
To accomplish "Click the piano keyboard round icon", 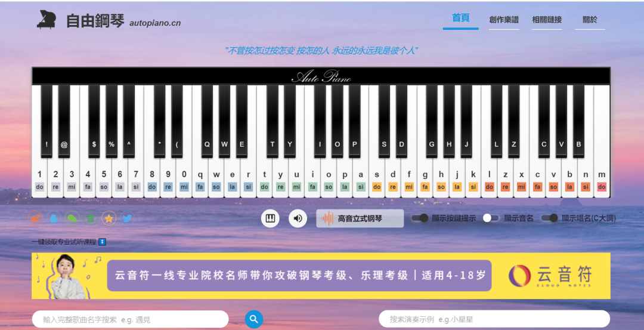I will 270,218.
